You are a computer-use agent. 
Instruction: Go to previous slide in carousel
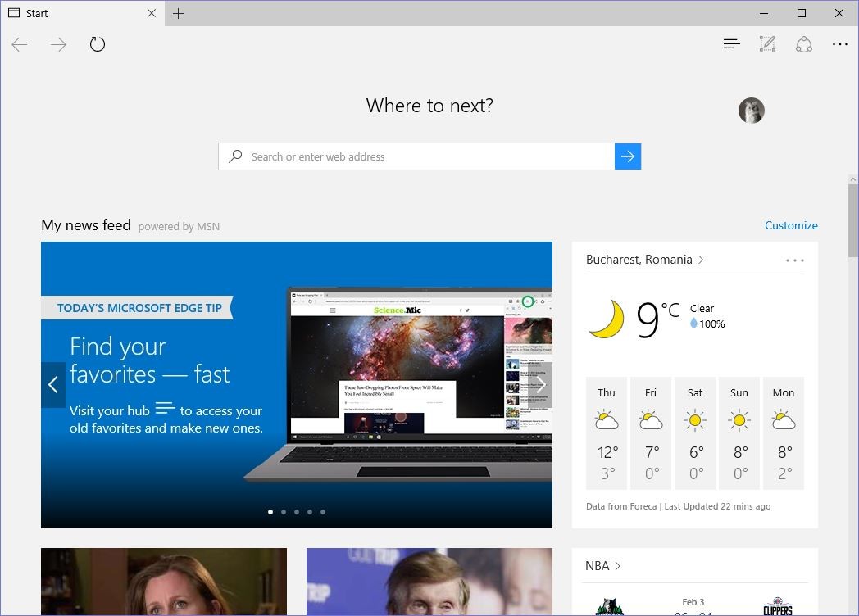pyautogui.click(x=53, y=385)
